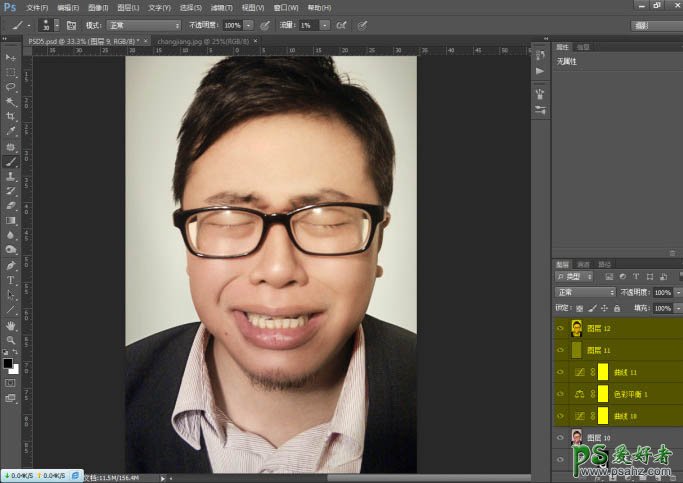Screen dimensions: 683x483
Task: Select the Lasso tool
Action: click(x=11, y=87)
